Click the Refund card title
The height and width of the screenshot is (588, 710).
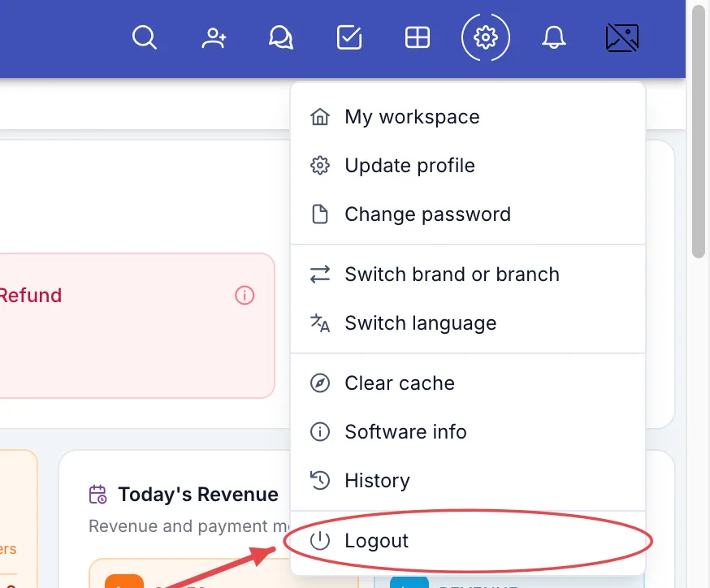[x=30, y=295]
